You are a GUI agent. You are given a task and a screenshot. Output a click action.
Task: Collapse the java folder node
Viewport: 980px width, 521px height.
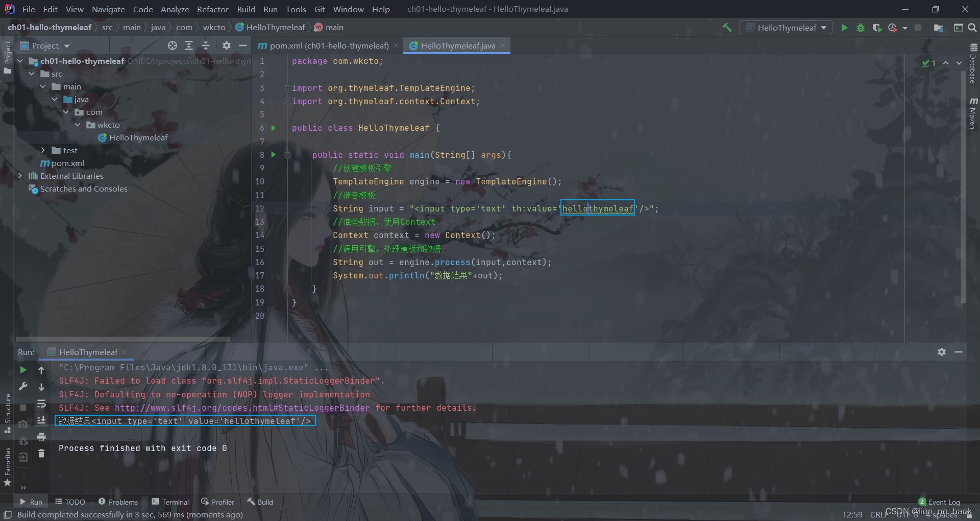coord(55,99)
